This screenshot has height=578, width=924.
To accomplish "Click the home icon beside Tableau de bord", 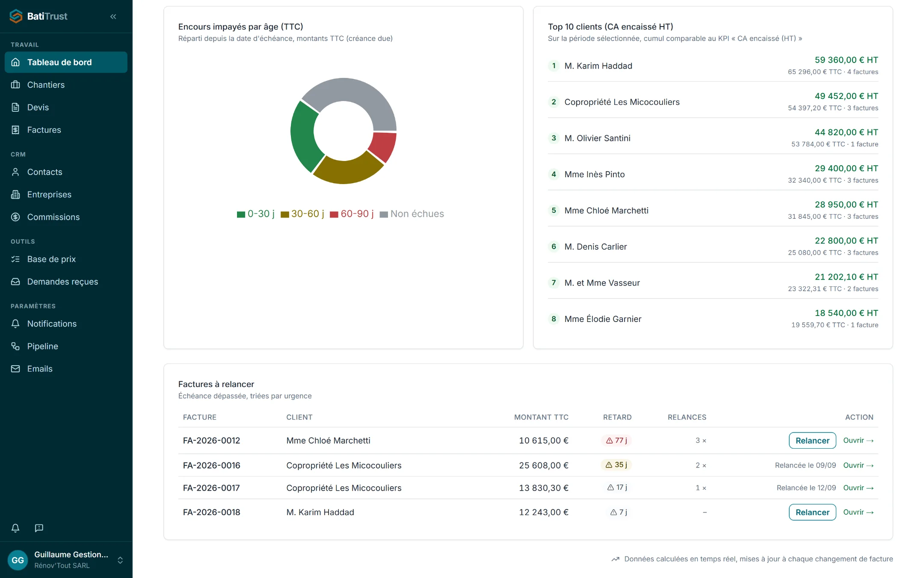I will pyautogui.click(x=15, y=62).
